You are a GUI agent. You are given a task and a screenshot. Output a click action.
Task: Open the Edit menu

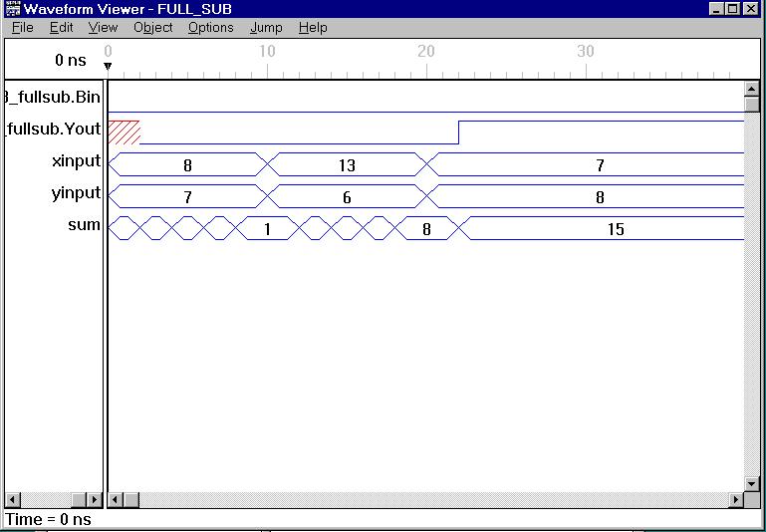click(x=61, y=27)
